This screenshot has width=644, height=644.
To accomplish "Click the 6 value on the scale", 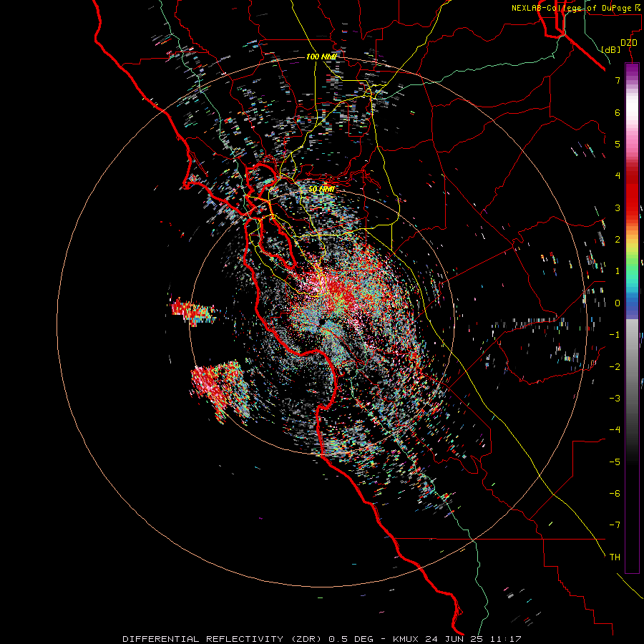I will coord(618,112).
